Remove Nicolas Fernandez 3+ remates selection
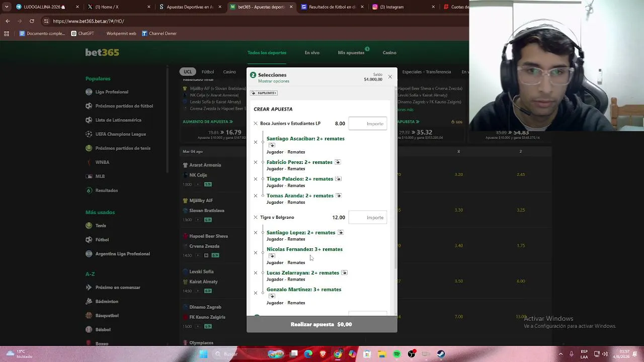Viewport: 644px width, 362px height. [256, 253]
